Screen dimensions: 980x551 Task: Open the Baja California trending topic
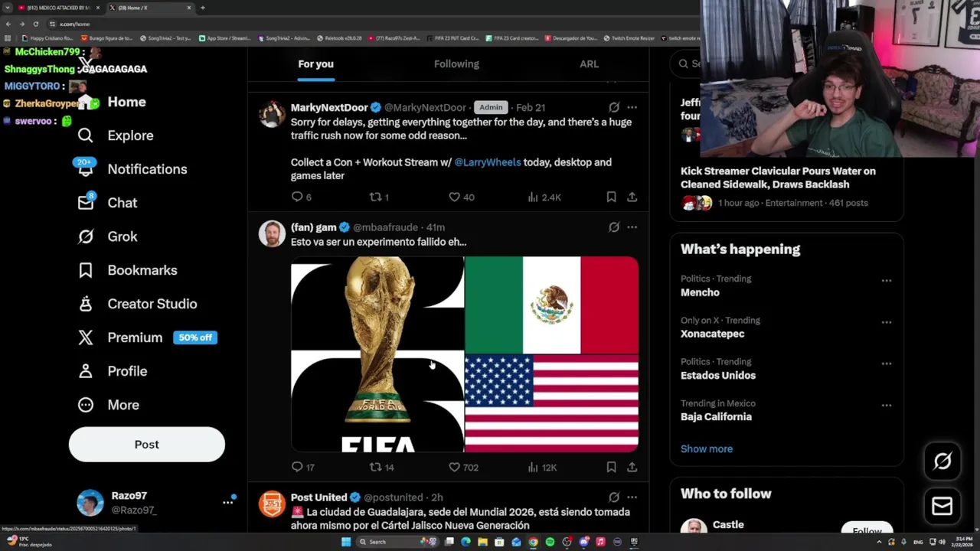coord(716,416)
